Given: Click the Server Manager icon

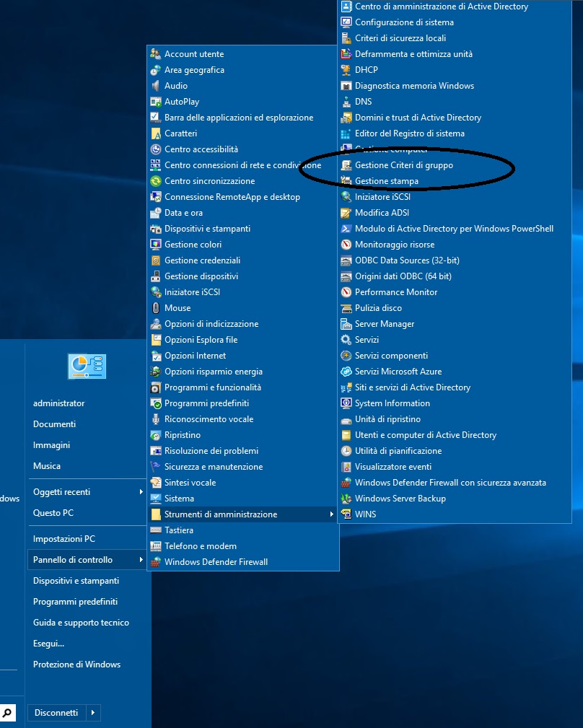Looking at the screenshot, I should click(346, 324).
